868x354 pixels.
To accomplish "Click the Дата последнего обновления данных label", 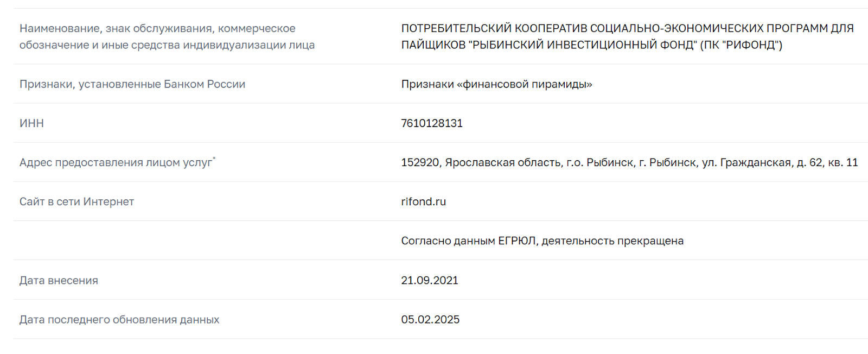I will 119,319.
